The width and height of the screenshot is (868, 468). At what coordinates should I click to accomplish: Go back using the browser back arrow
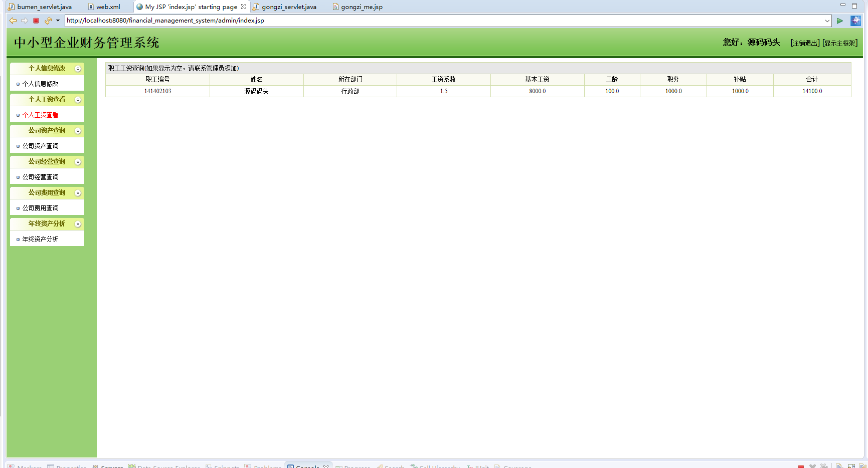click(13, 21)
